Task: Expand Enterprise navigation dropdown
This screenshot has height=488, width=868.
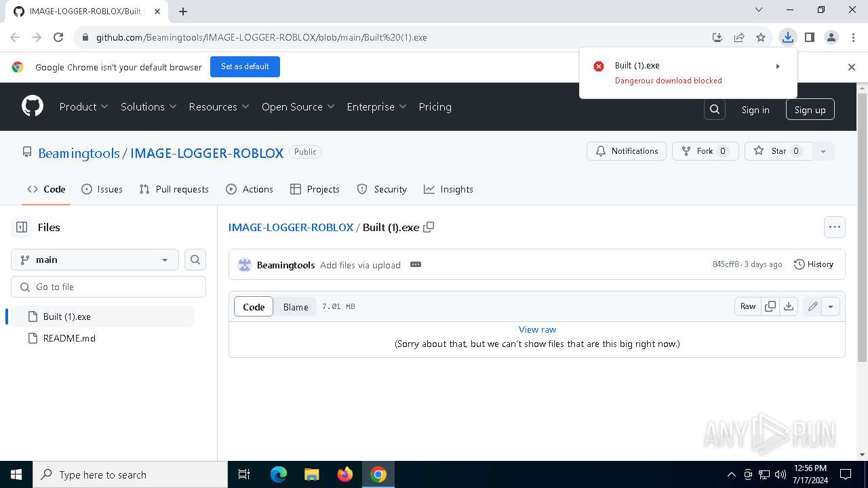Action: click(376, 106)
